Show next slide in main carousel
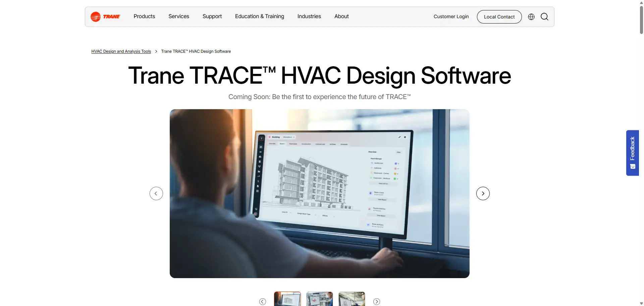The image size is (644, 306). 483,193
